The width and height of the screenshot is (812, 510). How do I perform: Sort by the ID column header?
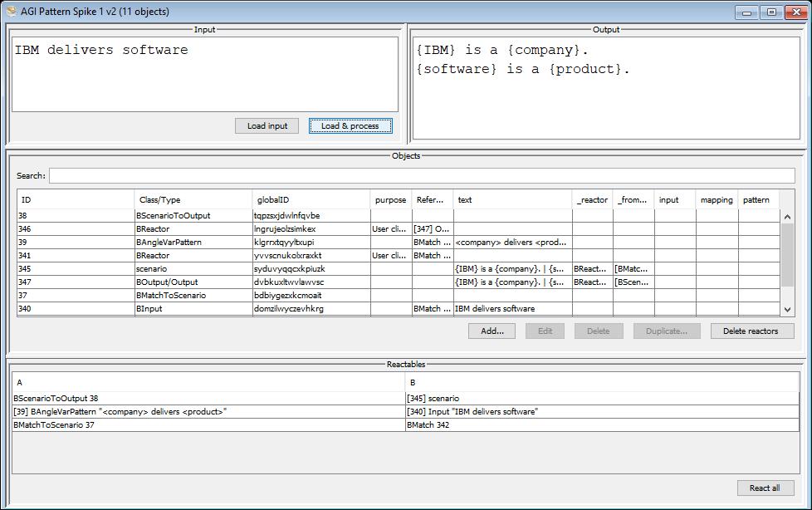pos(75,199)
